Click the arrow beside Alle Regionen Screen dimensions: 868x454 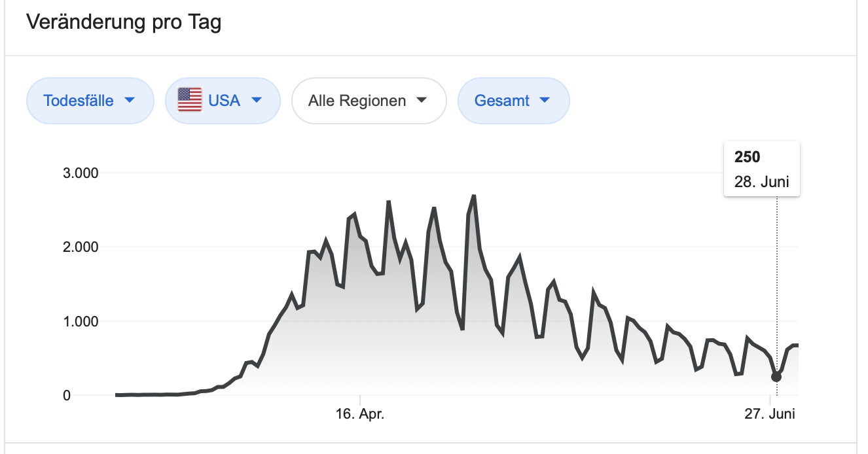tap(422, 100)
